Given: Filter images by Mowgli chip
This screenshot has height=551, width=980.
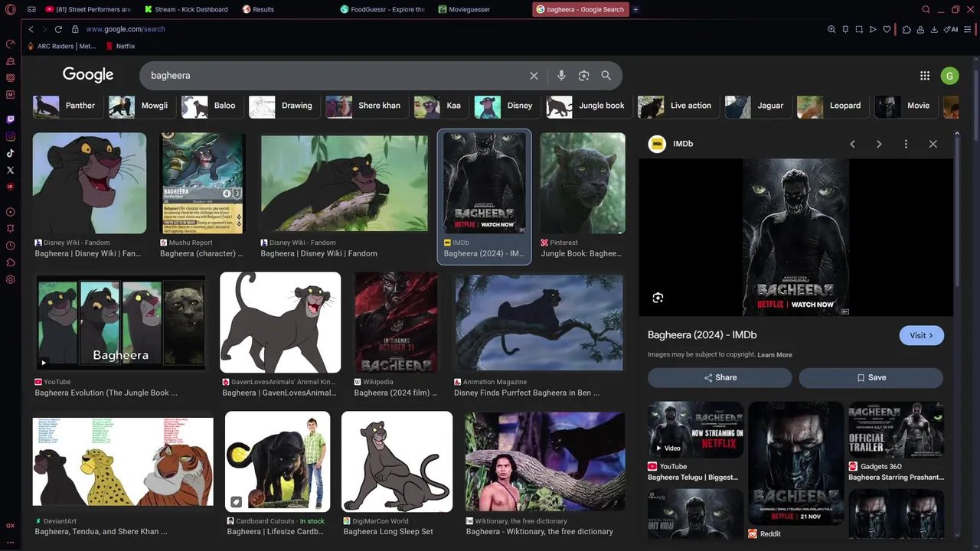Looking at the screenshot, I should click(142, 106).
